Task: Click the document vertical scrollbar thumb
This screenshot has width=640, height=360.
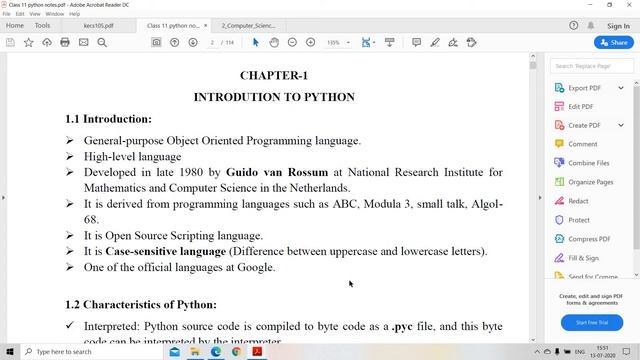Action: (x=533, y=65)
